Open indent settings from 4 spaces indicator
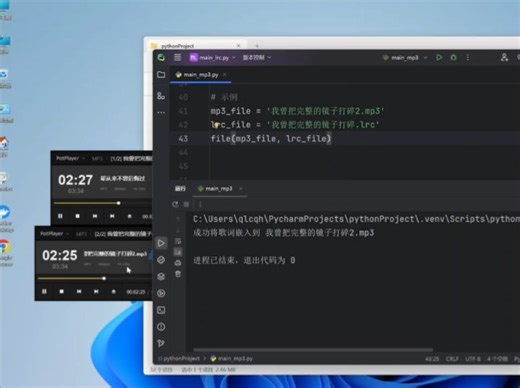520x388 pixels. 497,359
